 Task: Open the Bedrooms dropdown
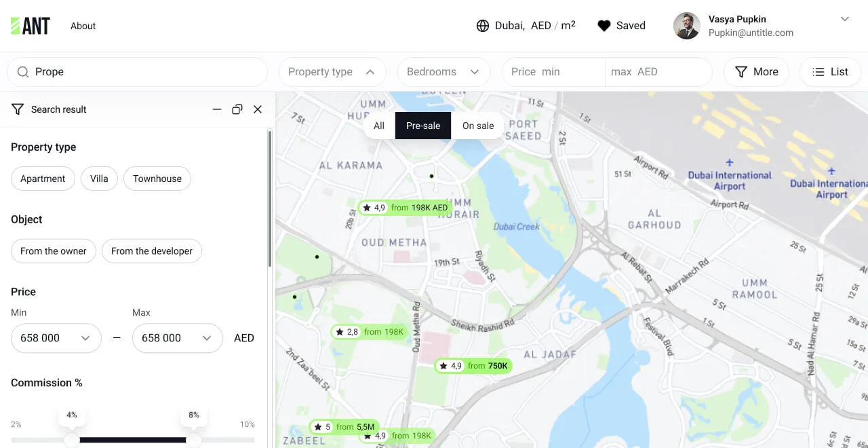(443, 72)
